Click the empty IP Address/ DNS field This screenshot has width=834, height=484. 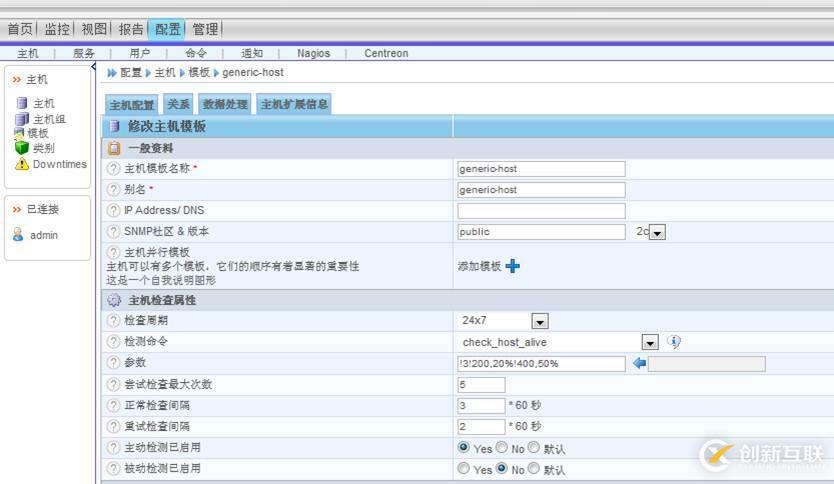(541, 211)
